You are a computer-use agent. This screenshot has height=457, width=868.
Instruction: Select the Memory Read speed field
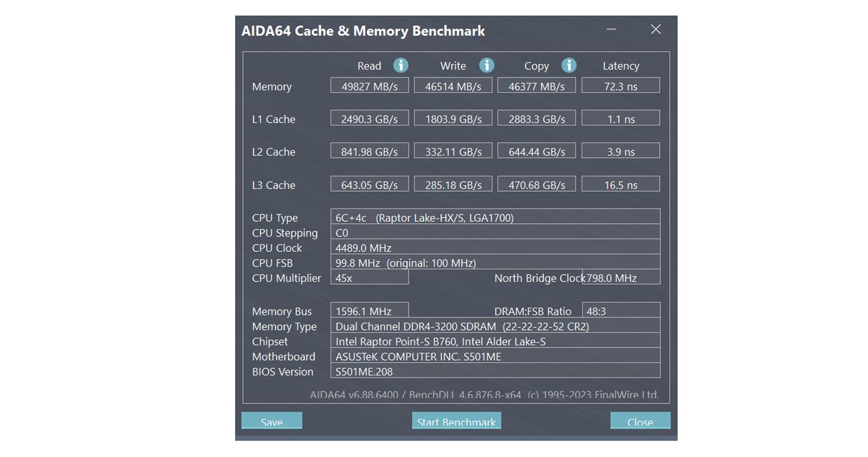coord(369,86)
